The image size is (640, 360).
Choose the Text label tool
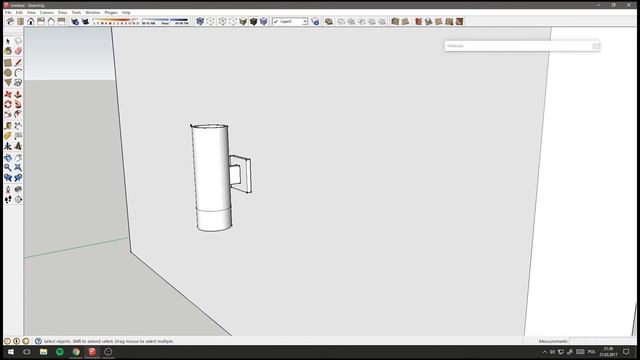pyautogui.click(x=18, y=136)
